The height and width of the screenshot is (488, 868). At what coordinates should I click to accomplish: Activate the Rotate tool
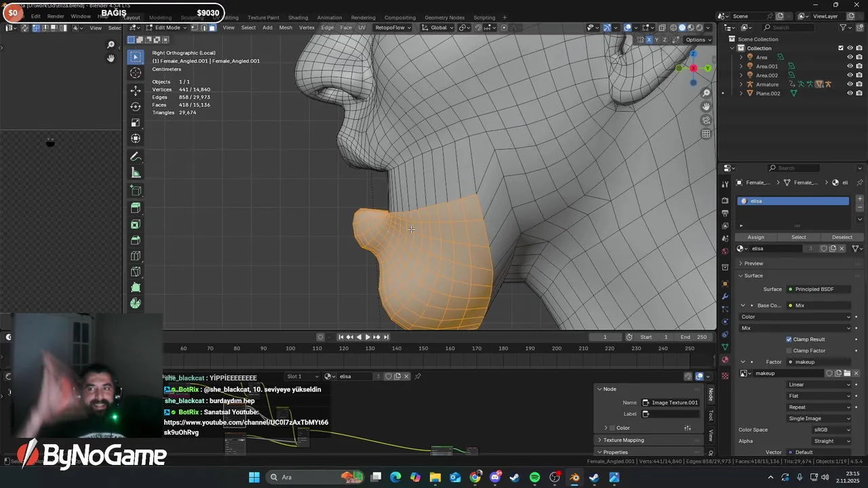point(136,106)
